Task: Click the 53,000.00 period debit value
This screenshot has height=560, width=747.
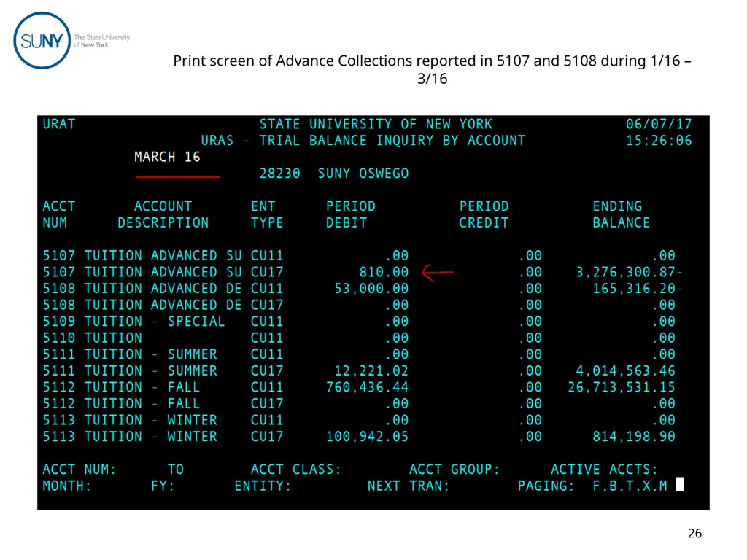Action: click(371, 289)
